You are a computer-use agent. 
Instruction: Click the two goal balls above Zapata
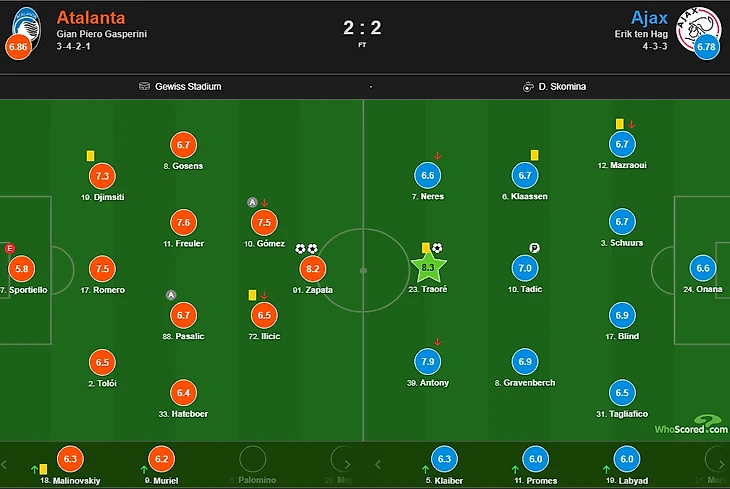pos(306,249)
